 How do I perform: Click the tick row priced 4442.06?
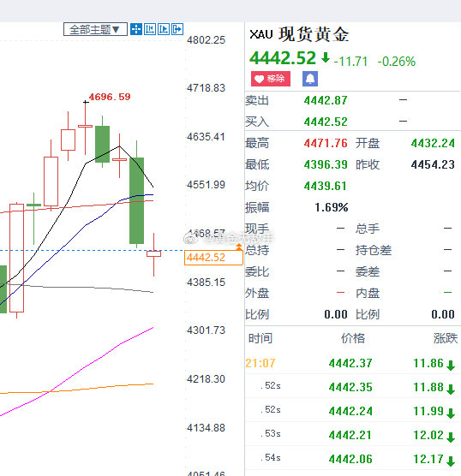click(x=353, y=459)
